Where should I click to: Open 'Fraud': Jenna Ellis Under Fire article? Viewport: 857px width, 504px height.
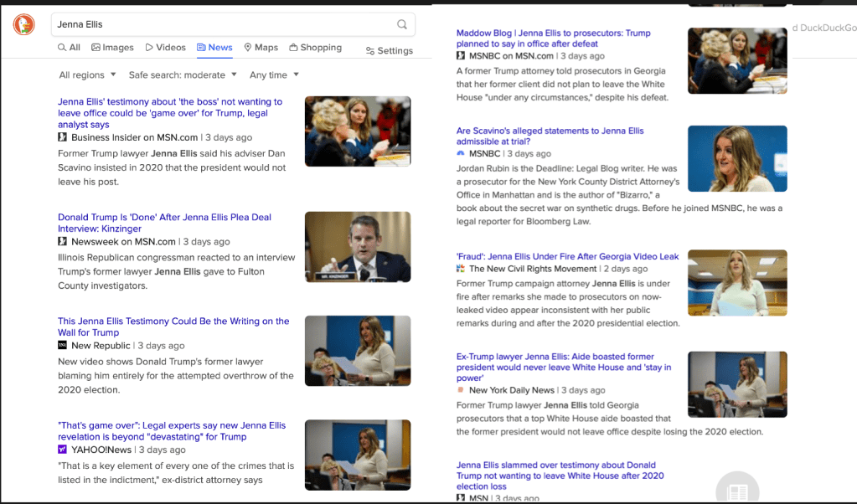click(x=567, y=256)
